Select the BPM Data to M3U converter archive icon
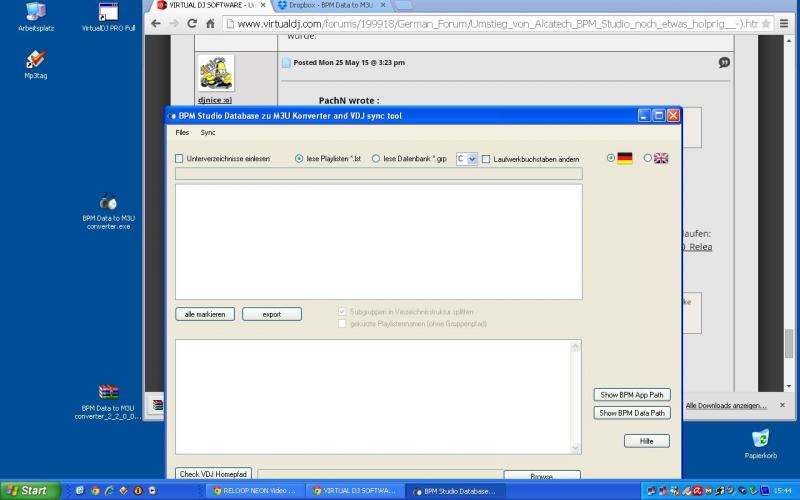Image resolution: width=800 pixels, height=500 pixels. pyautogui.click(x=108, y=402)
